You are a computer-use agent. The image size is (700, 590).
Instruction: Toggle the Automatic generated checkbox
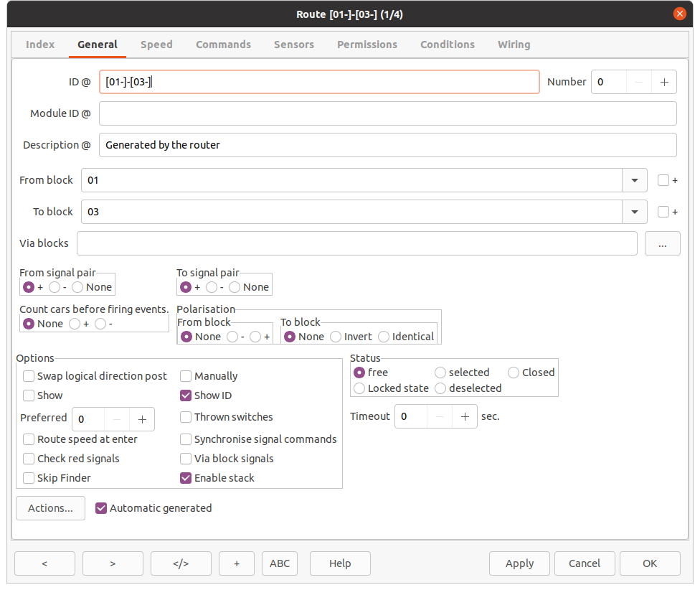click(x=101, y=508)
